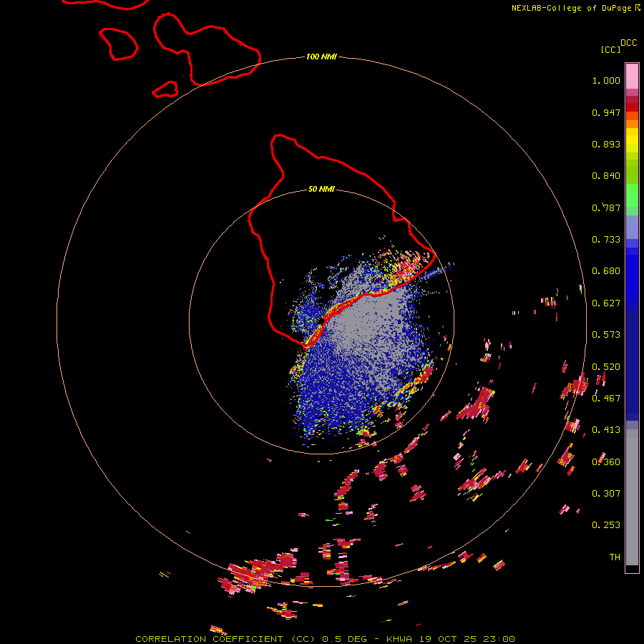Click the 0.520 scale value
This screenshot has width=644, height=644.
click(606, 367)
